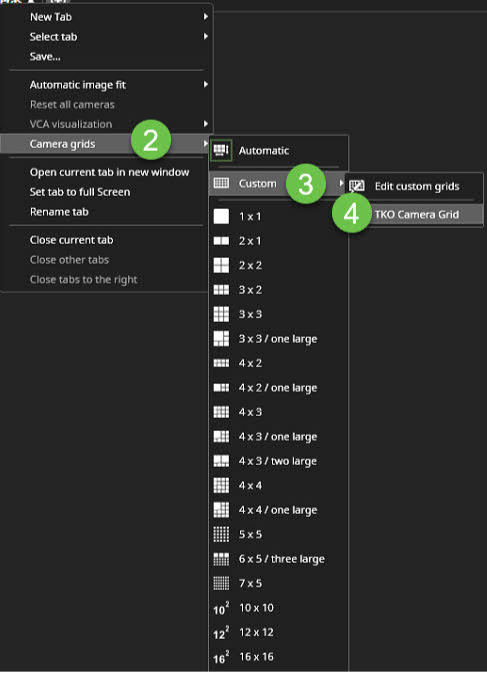Click the Save... menu entry
Viewport: 487px width, 673px height.
45,56
